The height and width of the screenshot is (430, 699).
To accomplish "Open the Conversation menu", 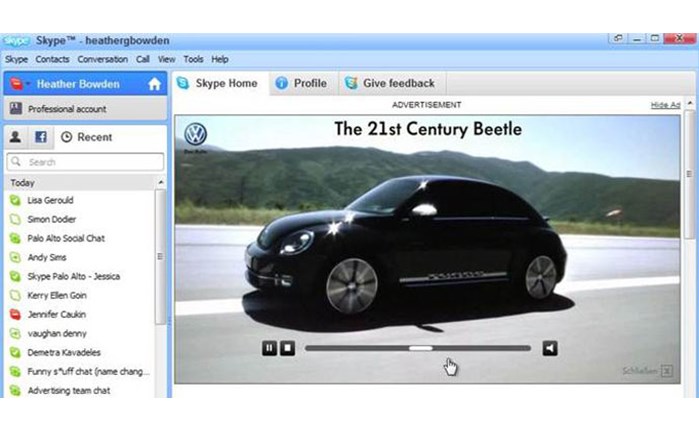I will 103,59.
